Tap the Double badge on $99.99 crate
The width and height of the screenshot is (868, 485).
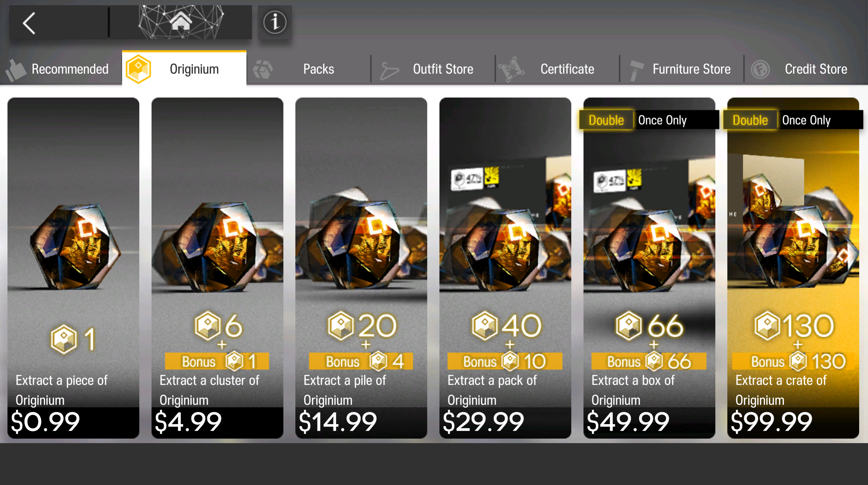[x=750, y=120]
